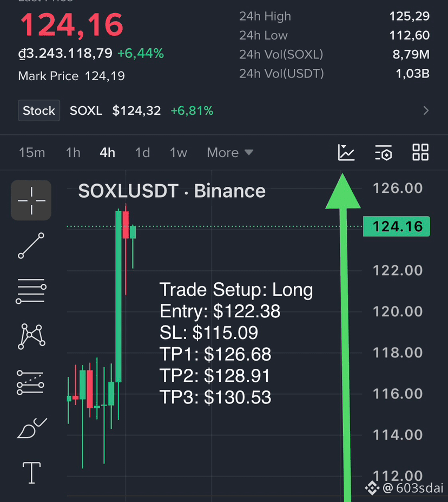Open chart settings icon

click(384, 152)
